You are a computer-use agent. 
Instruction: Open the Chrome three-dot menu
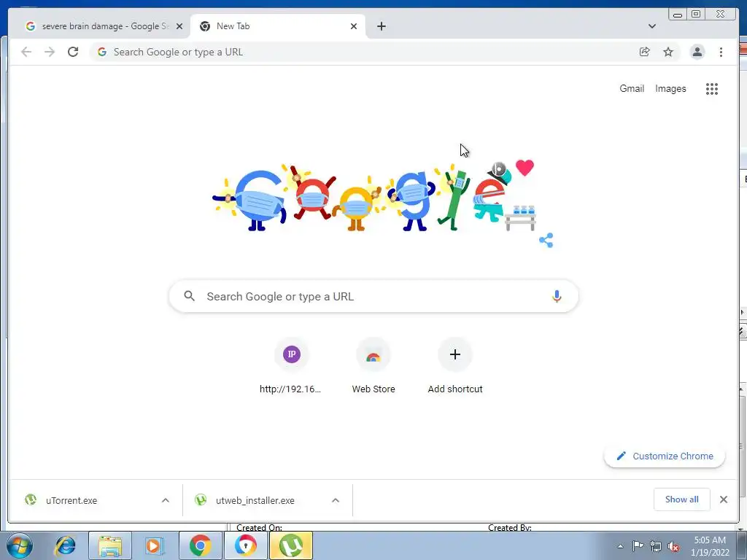(x=721, y=52)
